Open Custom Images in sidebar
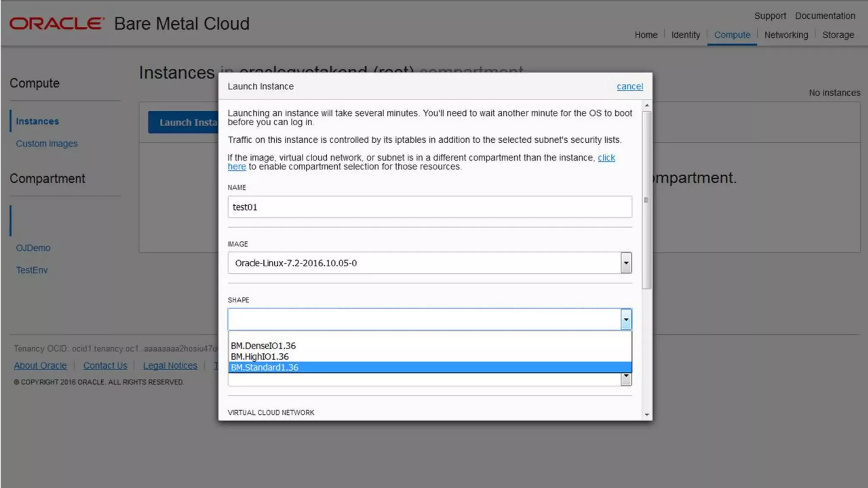 (47, 144)
